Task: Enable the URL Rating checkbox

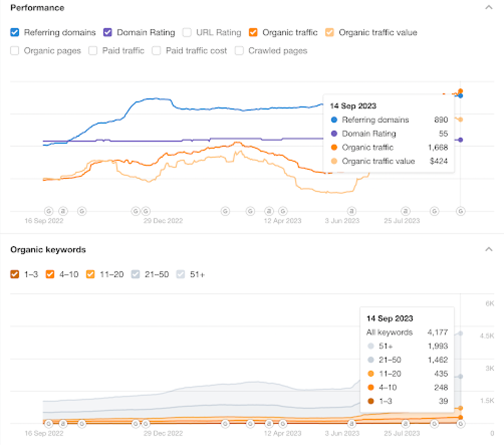Action: [187, 33]
